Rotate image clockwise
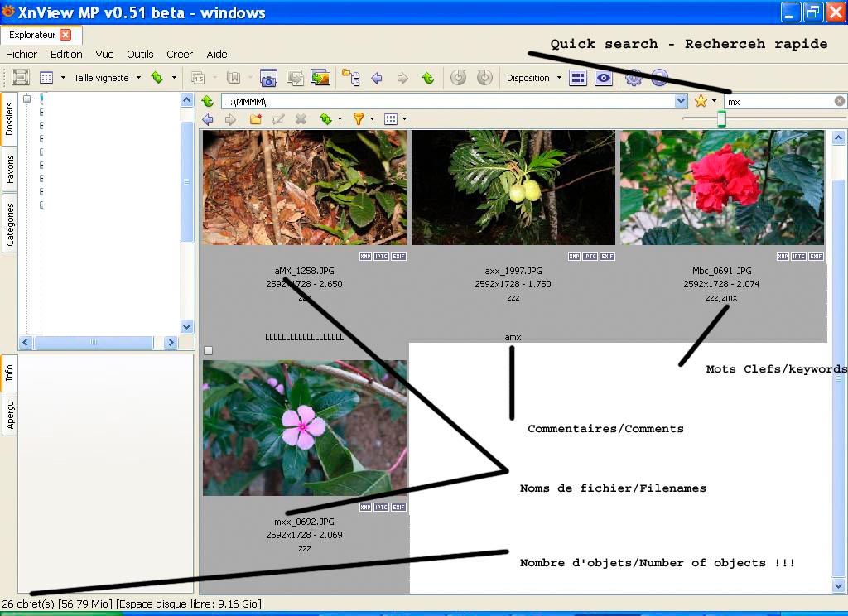The width and height of the screenshot is (848, 616). pyautogui.click(x=484, y=77)
